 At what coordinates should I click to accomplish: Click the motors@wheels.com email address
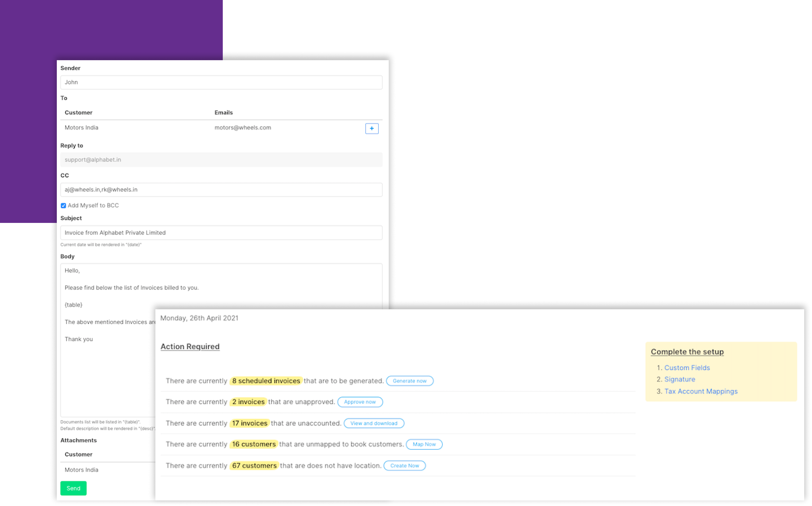(243, 128)
